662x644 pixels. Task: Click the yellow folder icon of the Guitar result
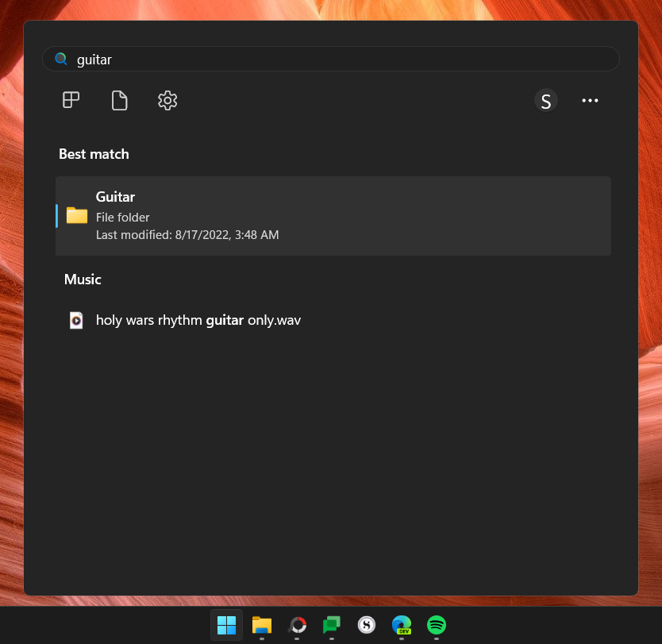tap(76, 215)
